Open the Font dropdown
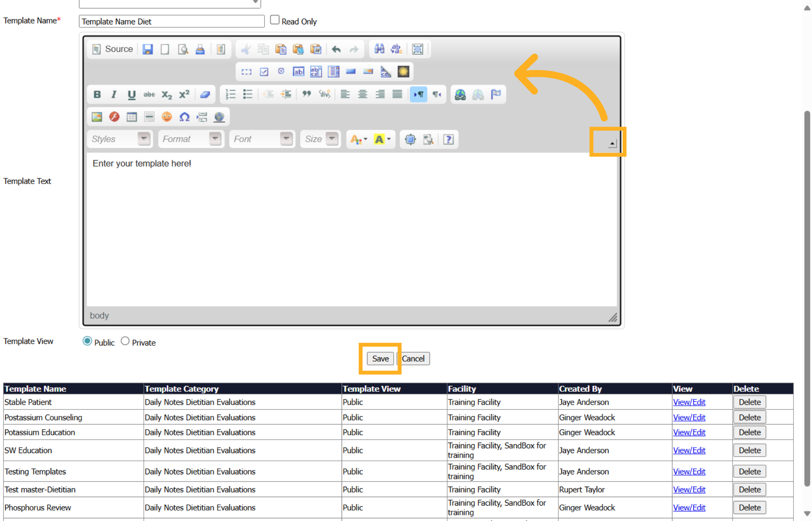The image size is (812, 521). [x=262, y=139]
